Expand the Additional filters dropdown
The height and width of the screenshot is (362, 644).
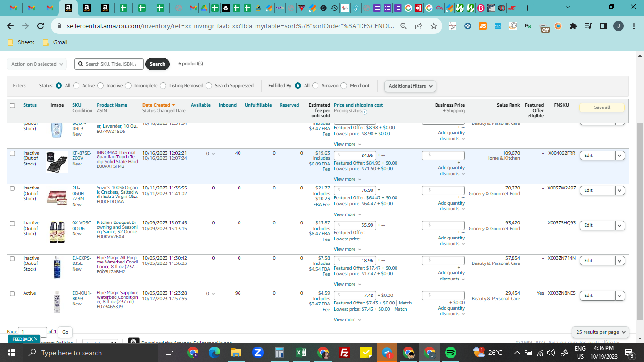coord(410,86)
